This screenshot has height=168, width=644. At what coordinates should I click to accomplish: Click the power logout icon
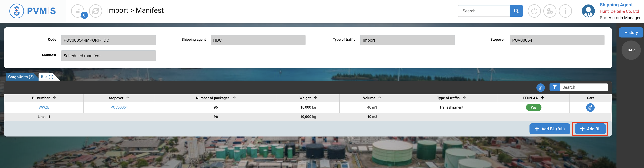point(534,11)
